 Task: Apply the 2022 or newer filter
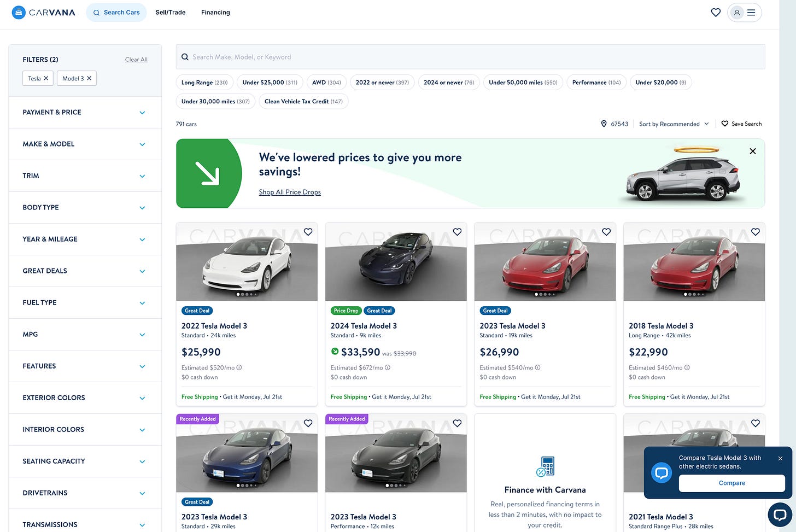[x=382, y=83]
